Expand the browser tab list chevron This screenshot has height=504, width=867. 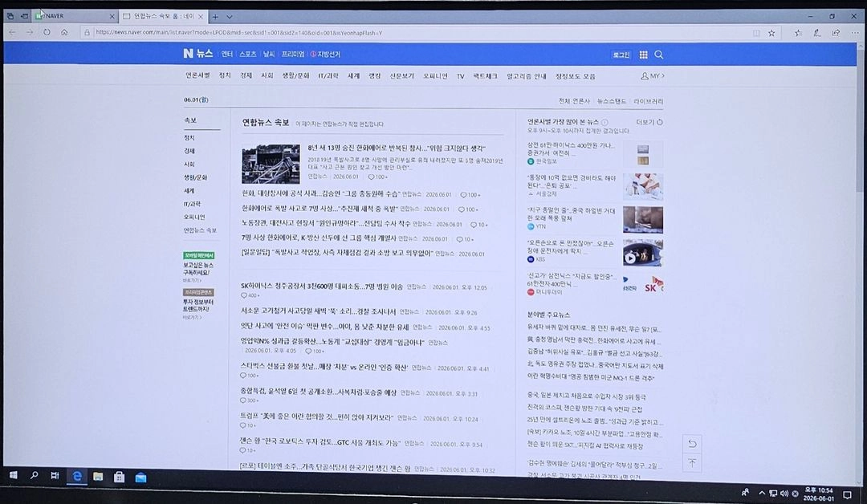(x=230, y=17)
